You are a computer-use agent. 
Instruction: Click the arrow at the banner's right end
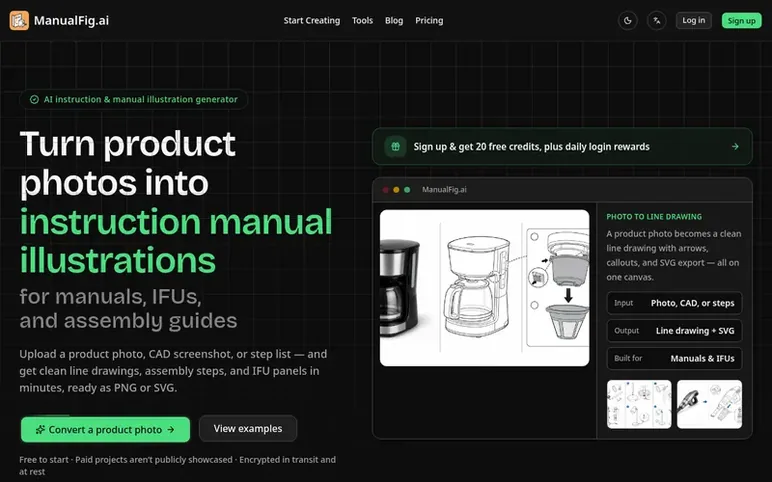[x=735, y=147]
